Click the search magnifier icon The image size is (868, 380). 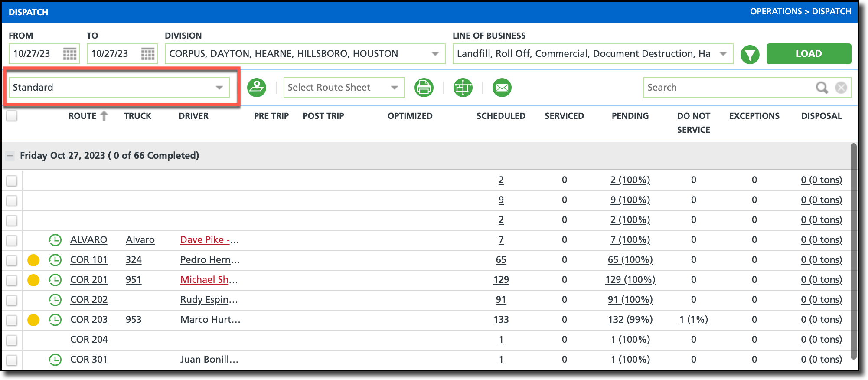822,88
